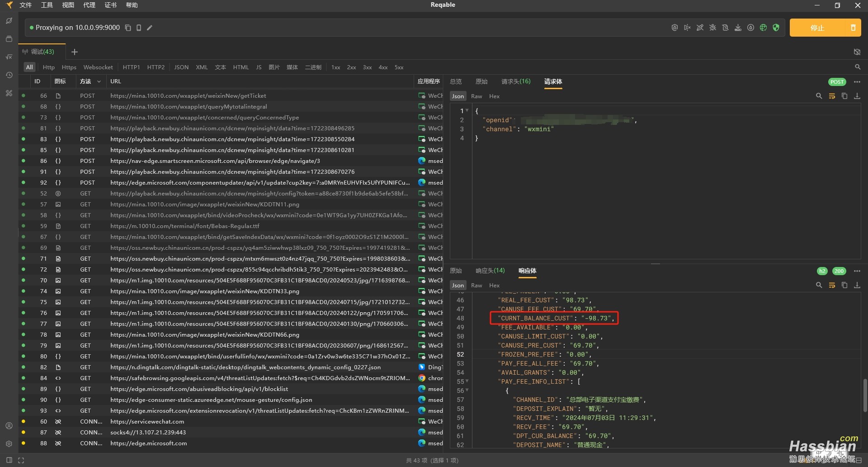Edit the proxy address with the pencil icon
Screen dimensions: 868x467
point(150,28)
